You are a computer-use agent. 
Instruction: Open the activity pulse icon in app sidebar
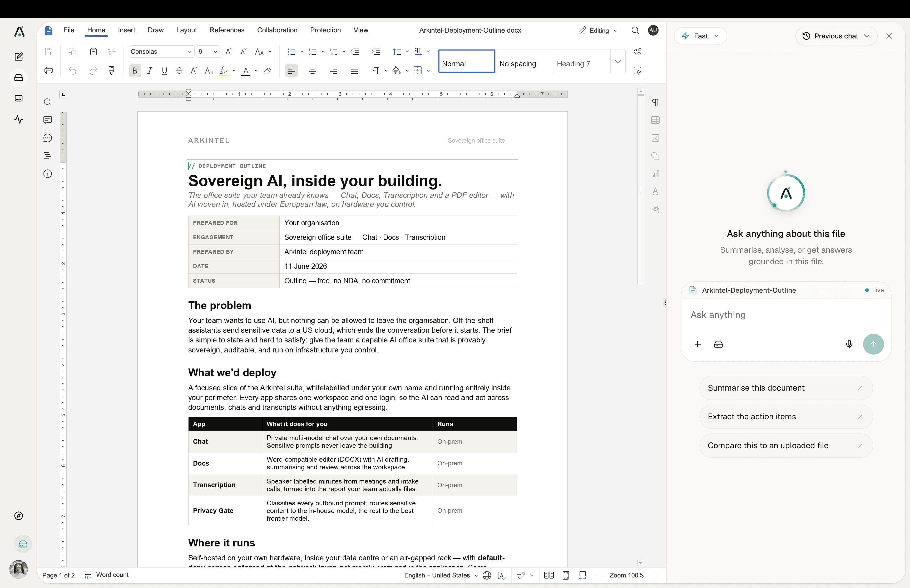click(19, 119)
